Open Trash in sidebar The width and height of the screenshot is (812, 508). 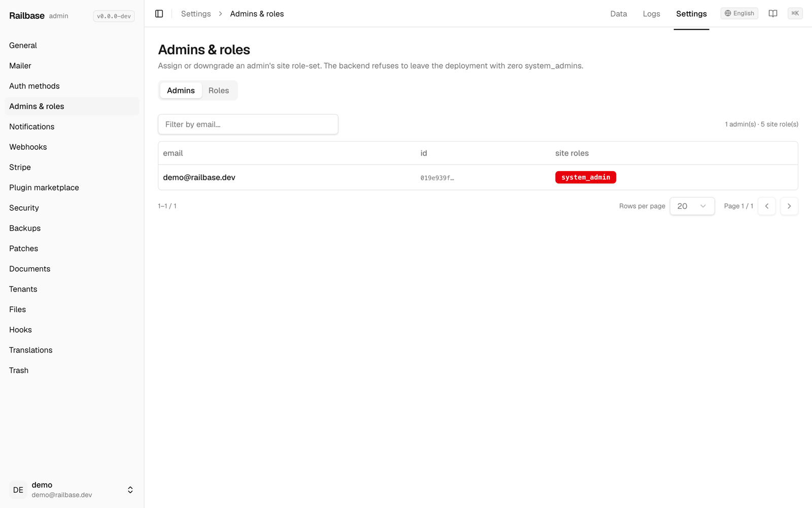[72, 370]
